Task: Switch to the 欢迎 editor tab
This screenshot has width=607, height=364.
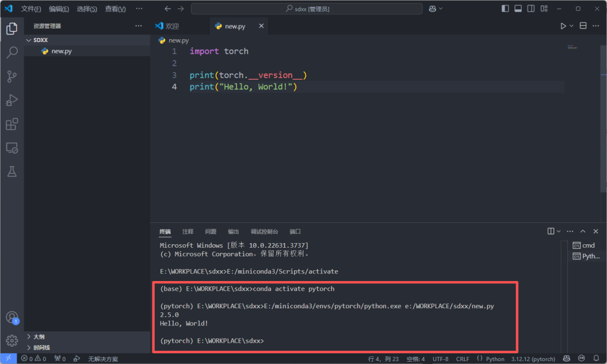Action: click(172, 26)
